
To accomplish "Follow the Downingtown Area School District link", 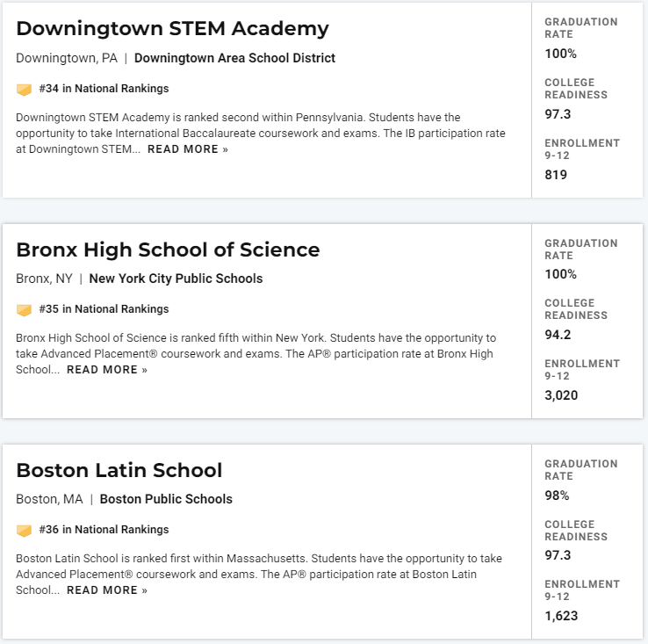I will [x=234, y=58].
